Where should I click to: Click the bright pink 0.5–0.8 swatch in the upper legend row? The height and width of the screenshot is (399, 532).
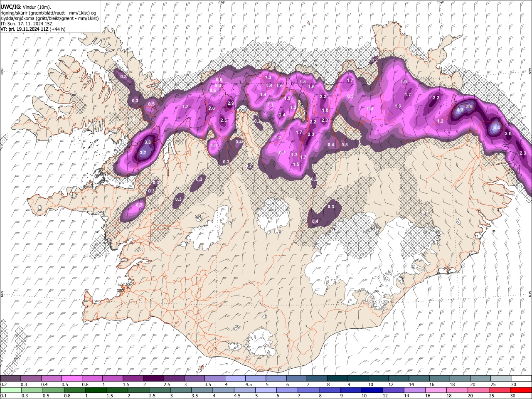[x=71, y=379]
